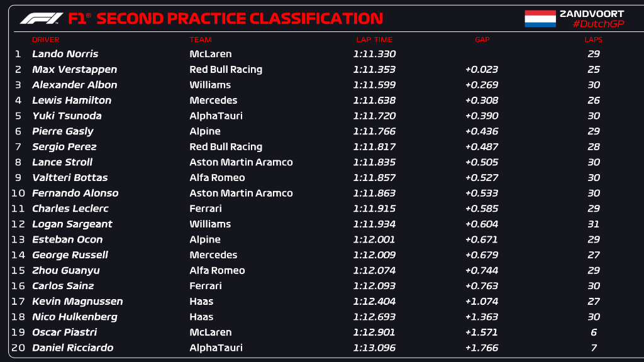Image resolution: width=644 pixels, height=362 pixels.
Task: Select the GAP column header
Action: point(482,40)
